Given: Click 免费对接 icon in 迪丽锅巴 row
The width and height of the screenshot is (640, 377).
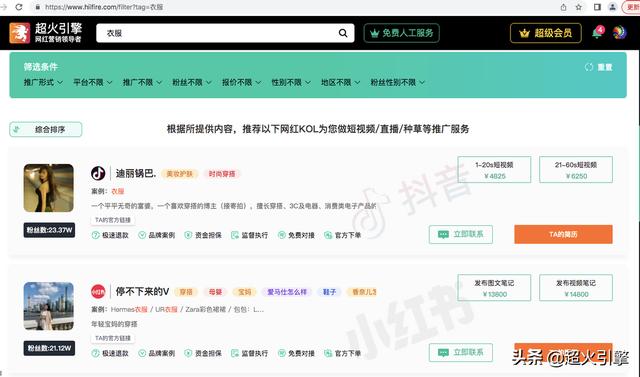Looking at the screenshot, I should point(282,235).
